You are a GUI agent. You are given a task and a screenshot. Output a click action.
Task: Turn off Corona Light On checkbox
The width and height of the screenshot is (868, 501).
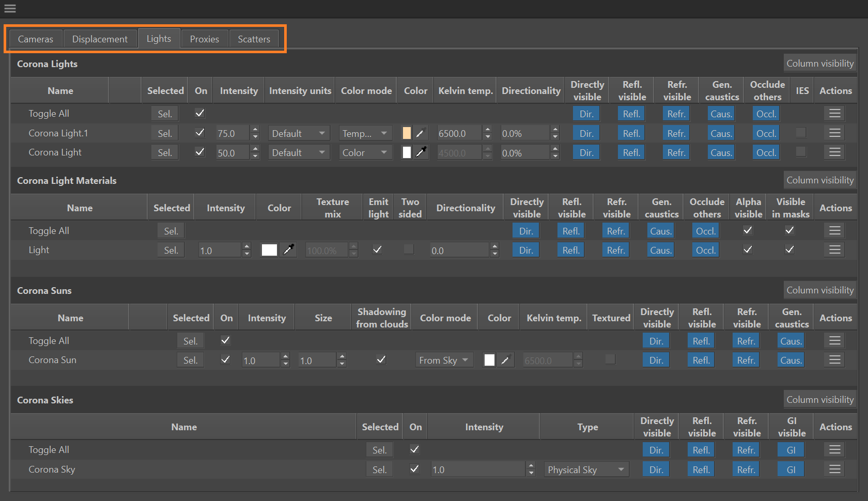click(x=200, y=152)
